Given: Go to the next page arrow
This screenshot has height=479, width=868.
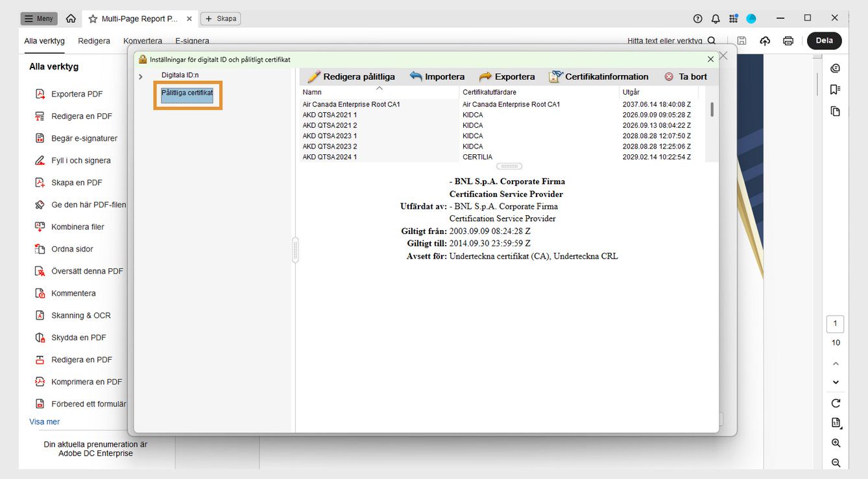Looking at the screenshot, I should click(x=836, y=382).
